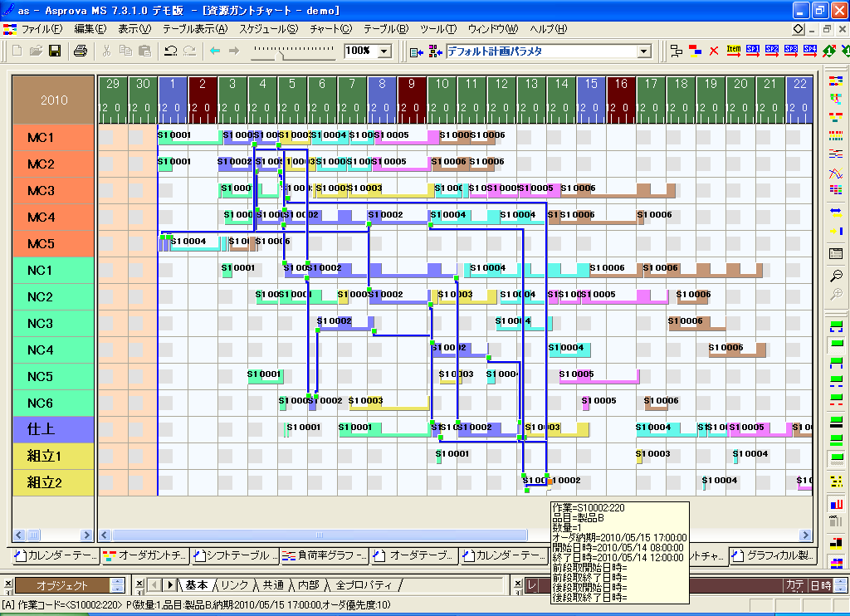
Task: Click the Redo arrow icon
Action: (x=189, y=51)
